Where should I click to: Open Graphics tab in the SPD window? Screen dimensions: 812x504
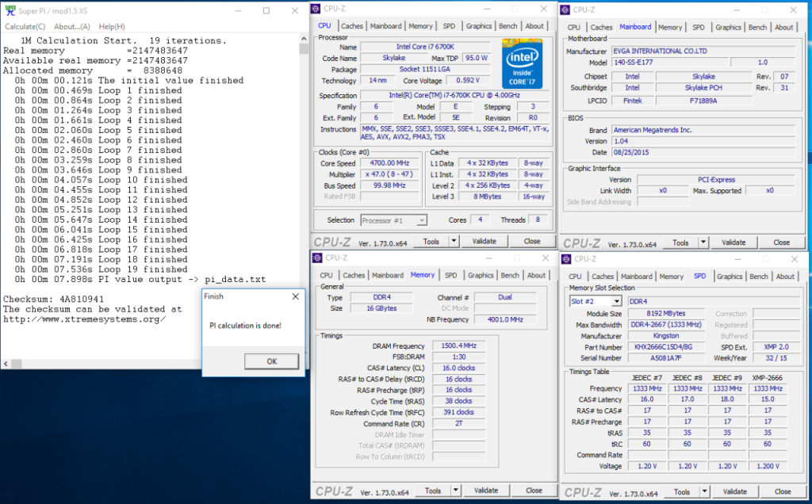[730, 277]
